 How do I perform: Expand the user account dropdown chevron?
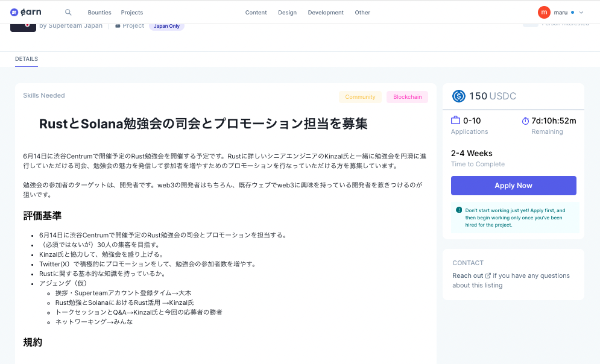[x=581, y=13]
